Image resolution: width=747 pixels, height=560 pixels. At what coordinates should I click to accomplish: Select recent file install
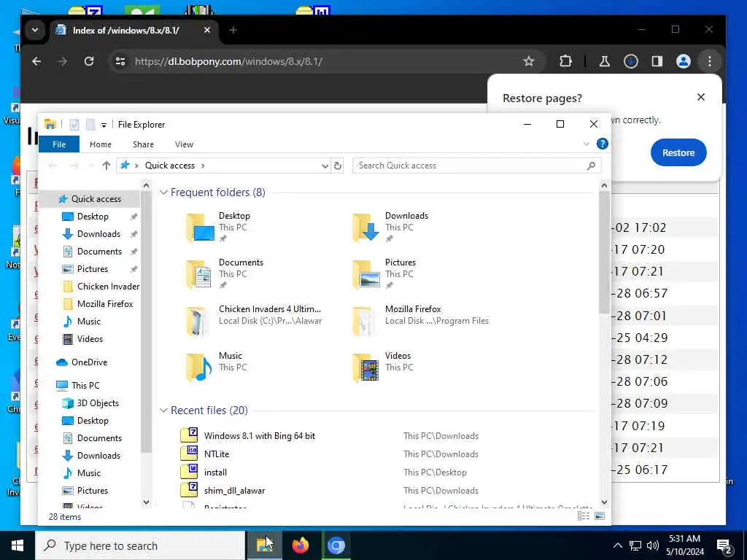tap(215, 472)
